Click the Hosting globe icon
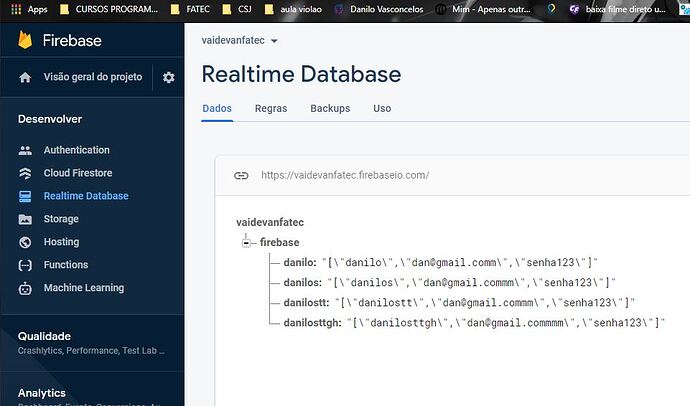Viewport: 690px width, 406px height. (x=26, y=242)
